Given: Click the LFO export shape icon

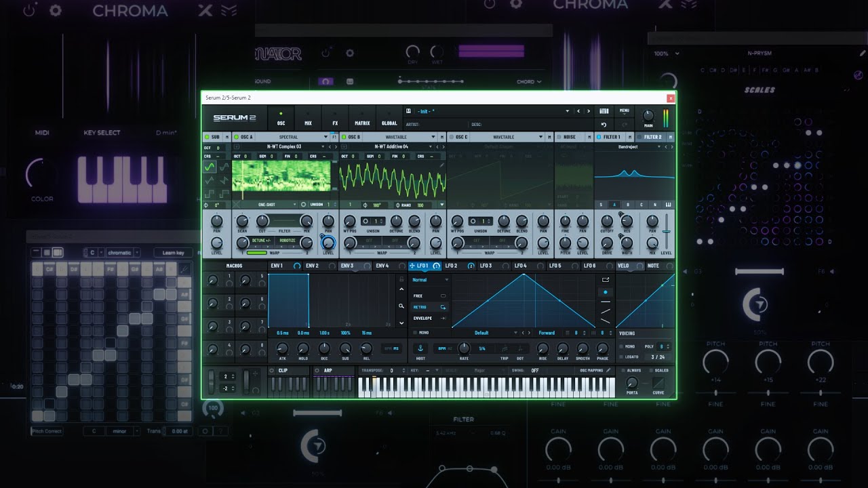Looking at the screenshot, I should [x=606, y=279].
